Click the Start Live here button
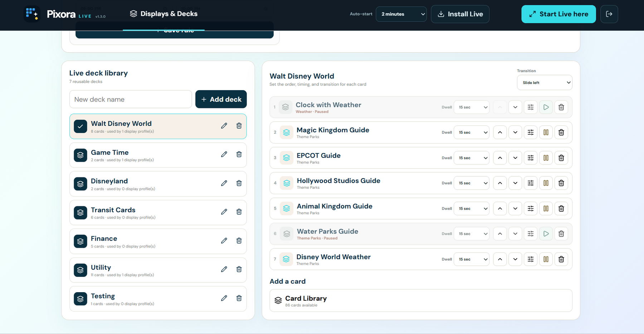 [558, 14]
